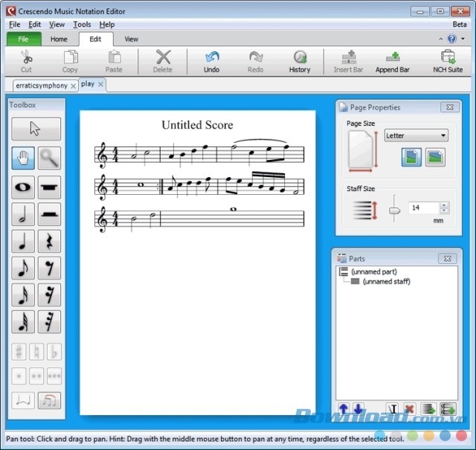Switch to the Home ribbon tab
Viewport: 476px width, 450px height.
pos(59,39)
